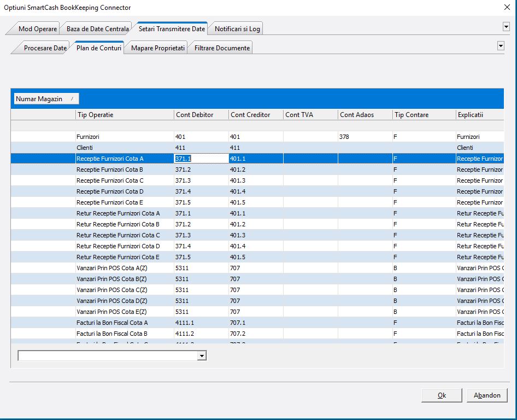Select Retur Receptie Furnizori Cota C row

(257, 235)
